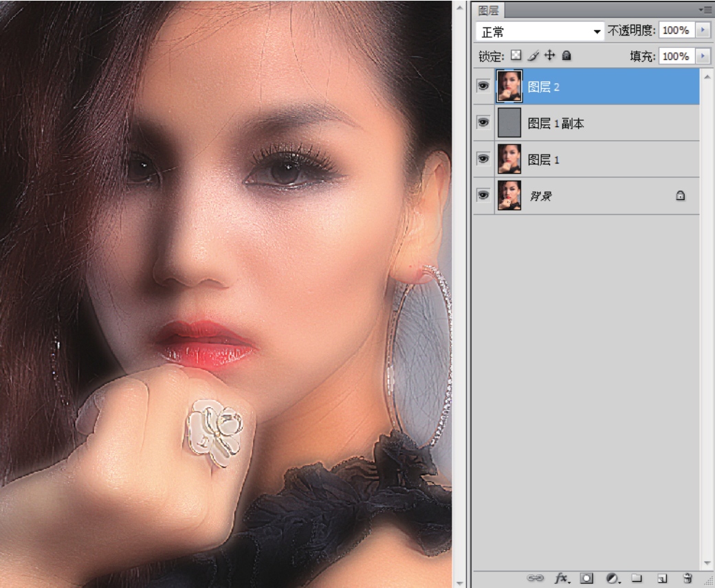Screen dimensions: 715x588
Task: Lock image pixels brush icon
Action: click(533, 56)
